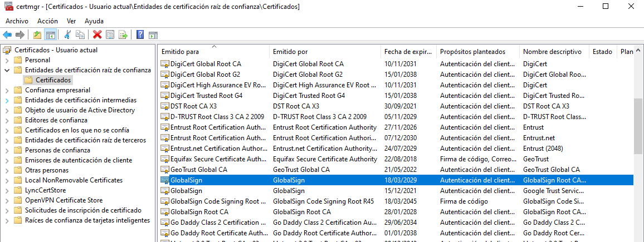Open the Properties toolbar icon
The width and height of the screenshot is (644, 242).
click(x=110, y=34)
